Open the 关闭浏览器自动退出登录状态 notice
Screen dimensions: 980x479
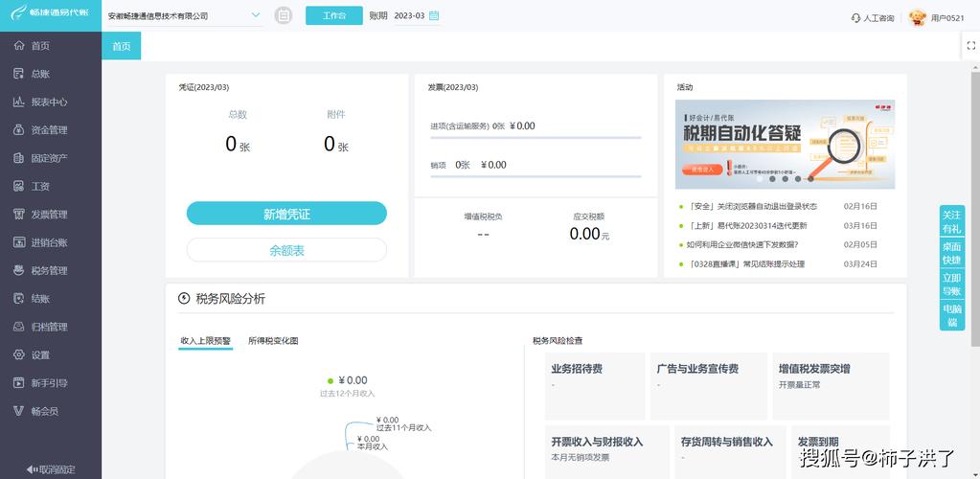point(752,206)
